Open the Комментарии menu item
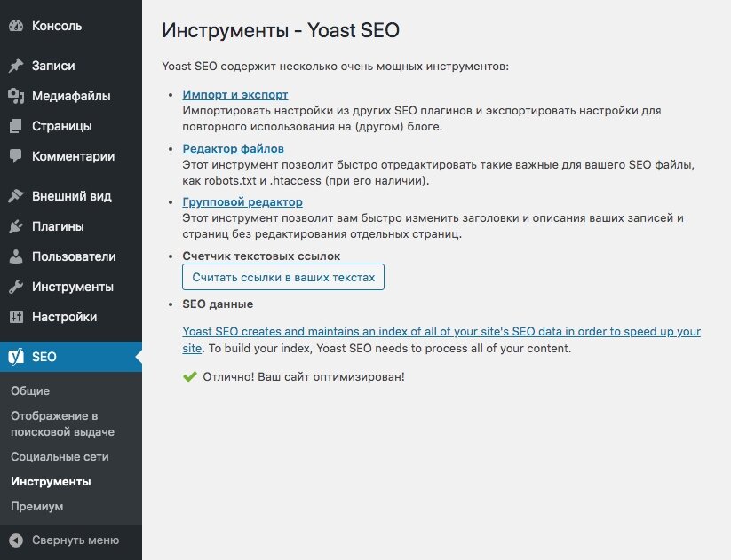731x560 pixels. coord(71,156)
